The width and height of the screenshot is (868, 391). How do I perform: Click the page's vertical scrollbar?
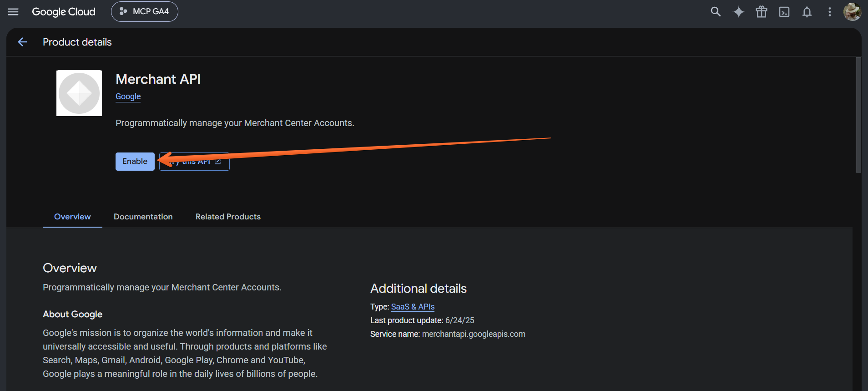pos(858,115)
